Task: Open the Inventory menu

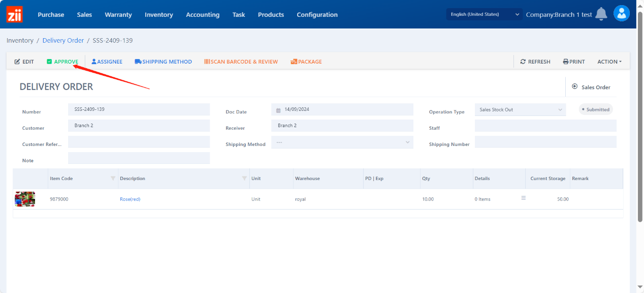Action: pos(158,15)
